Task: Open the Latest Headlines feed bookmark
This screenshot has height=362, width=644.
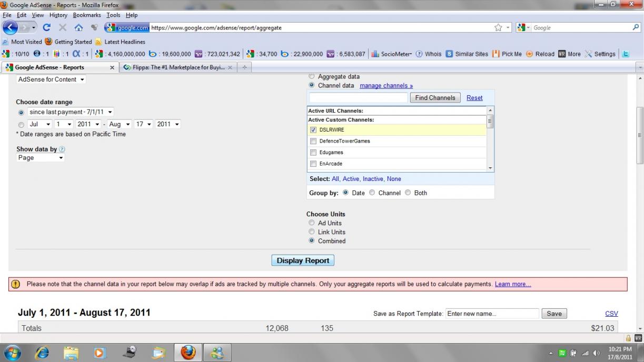Action: (x=120, y=42)
